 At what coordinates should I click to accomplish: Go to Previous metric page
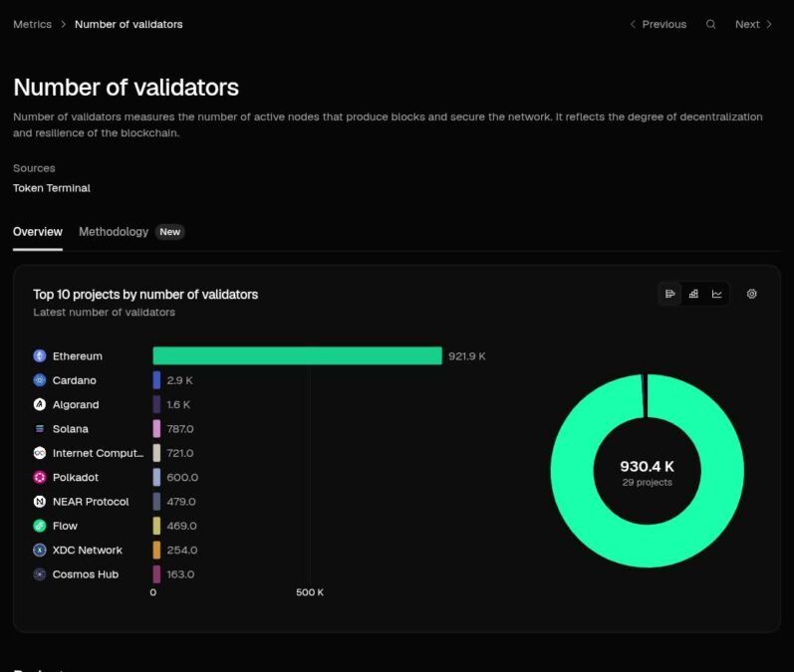coord(658,24)
